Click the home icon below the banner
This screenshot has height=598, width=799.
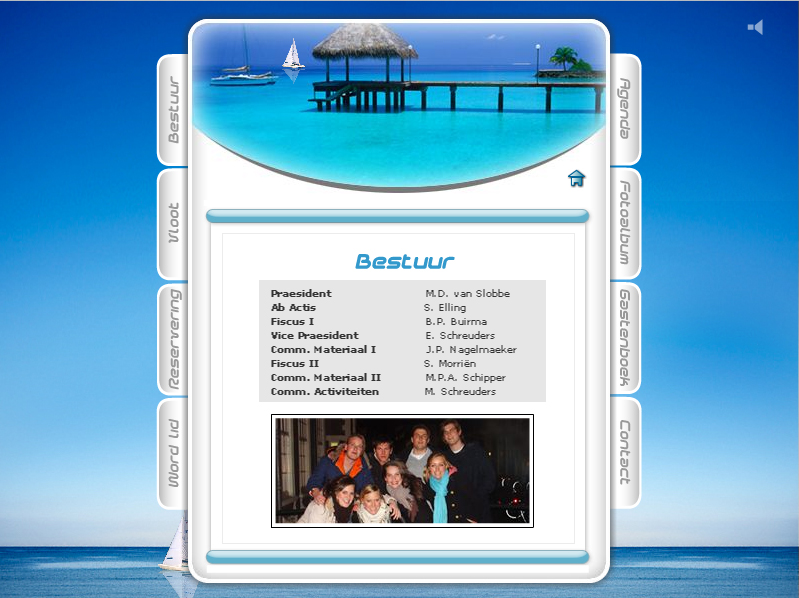pyautogui.click(x=576, y=179)
